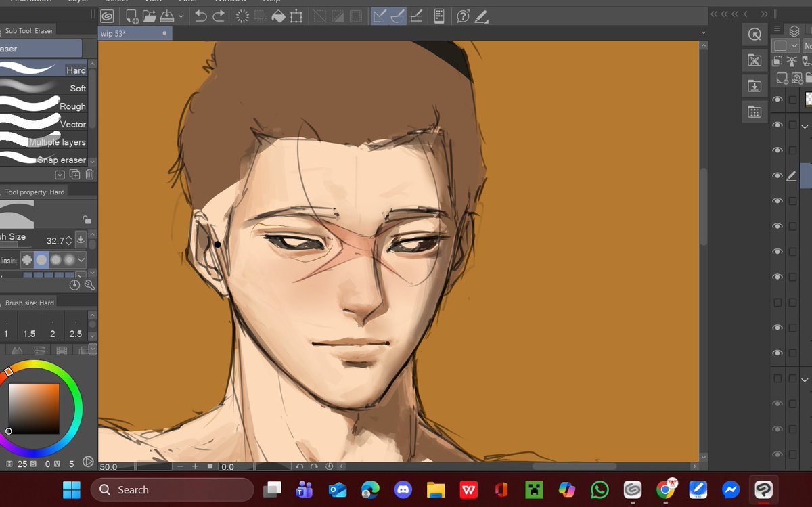Zoom out with the minus button below canvas
The width and height of the screenshot is (812, 507).
click(x=181, y=466)
